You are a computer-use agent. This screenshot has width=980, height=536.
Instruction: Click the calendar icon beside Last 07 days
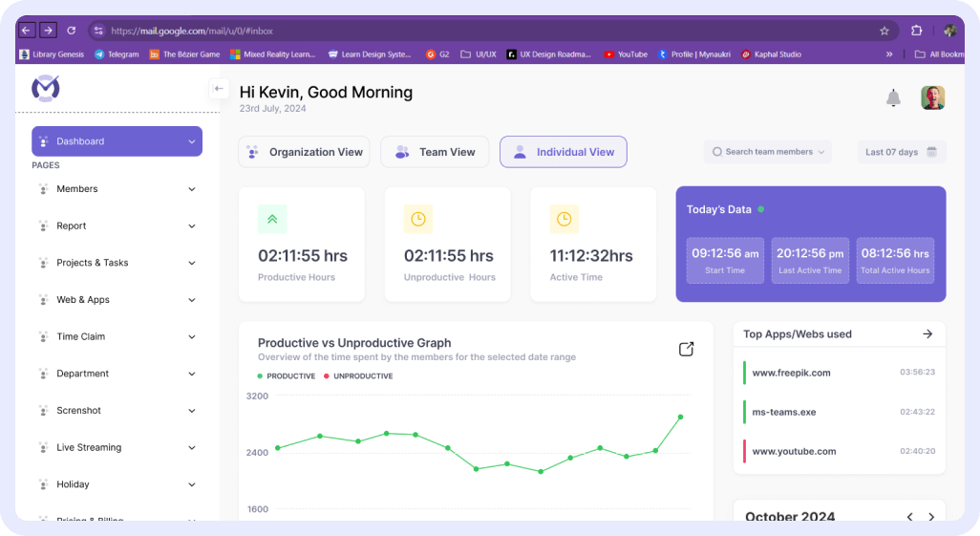pos(931,152)
